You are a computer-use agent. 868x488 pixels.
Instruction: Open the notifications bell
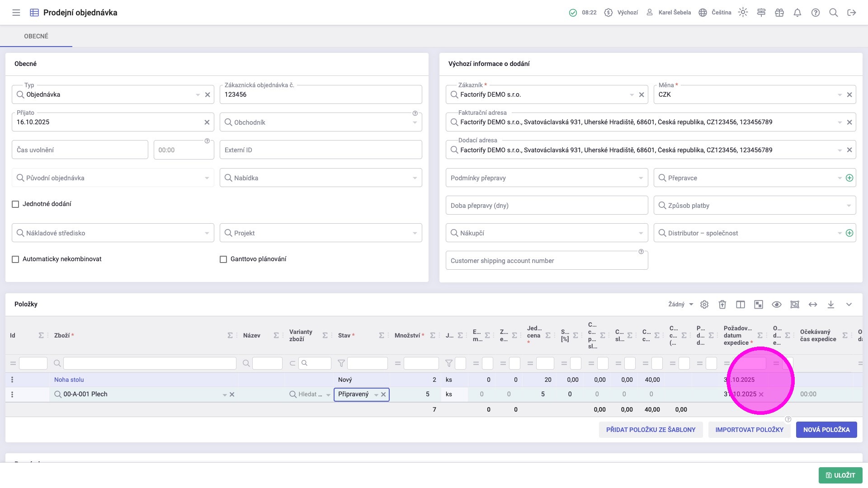click(x=797, y=13)
